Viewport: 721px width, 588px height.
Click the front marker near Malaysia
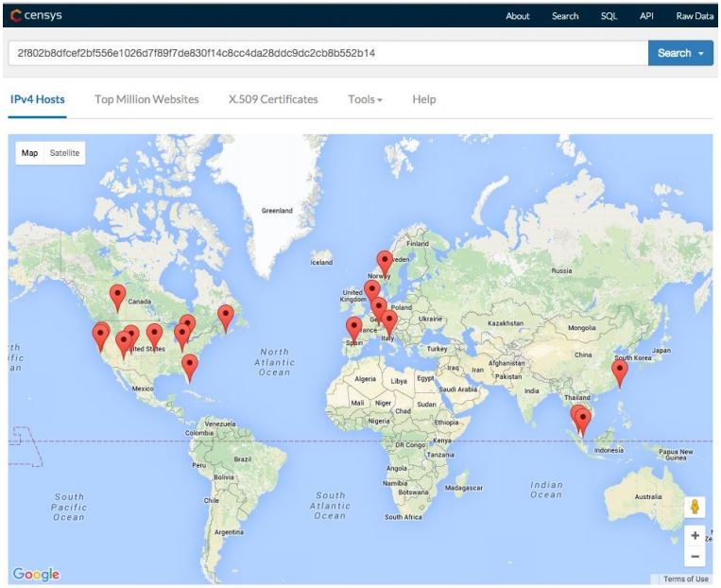coord(583,423)
